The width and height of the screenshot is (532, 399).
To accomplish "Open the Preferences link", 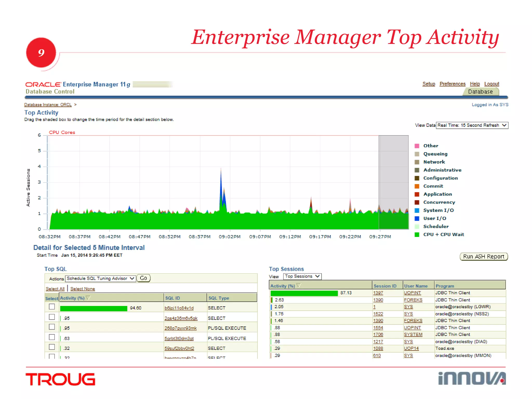I will 452,84.
